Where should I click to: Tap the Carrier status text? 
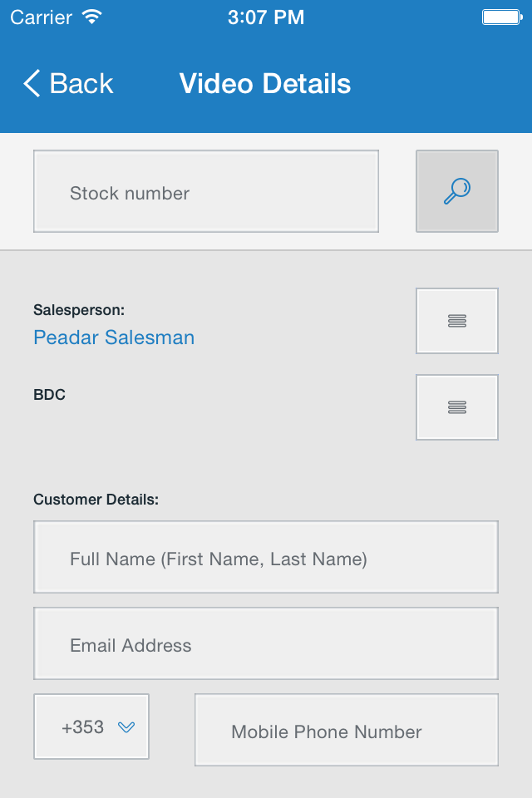click(x=42, y=17)
